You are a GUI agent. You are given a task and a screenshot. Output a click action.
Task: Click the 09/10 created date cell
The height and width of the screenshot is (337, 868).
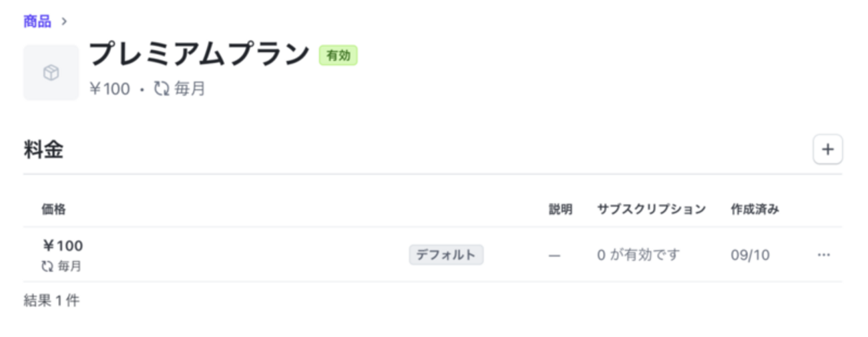coord(750,255)
